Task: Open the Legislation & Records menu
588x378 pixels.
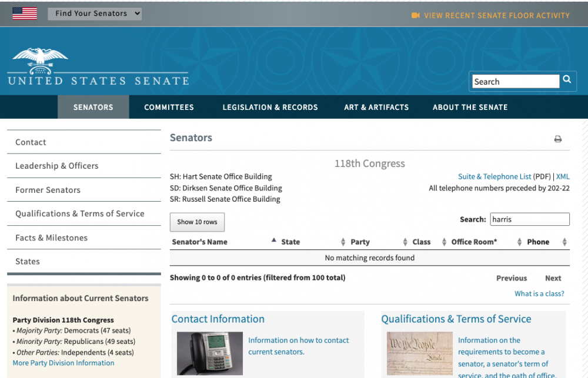Action: tap(270, 107)
